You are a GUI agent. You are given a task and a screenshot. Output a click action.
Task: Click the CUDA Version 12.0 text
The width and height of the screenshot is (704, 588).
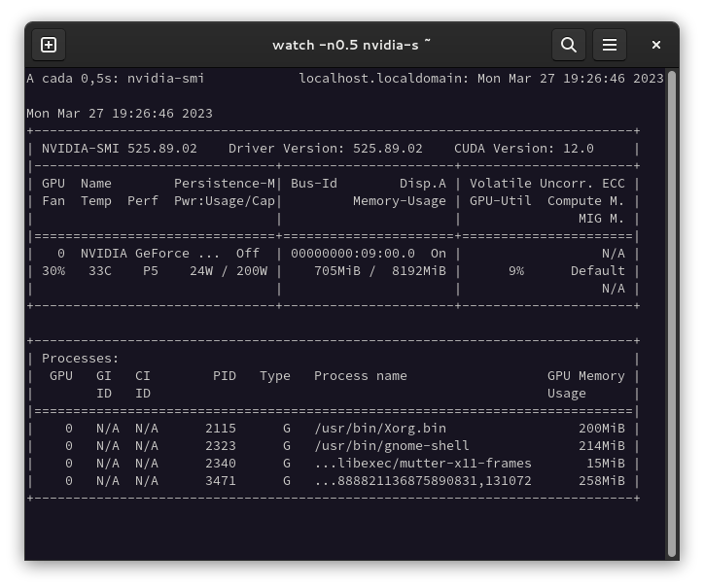pos(523,148)
